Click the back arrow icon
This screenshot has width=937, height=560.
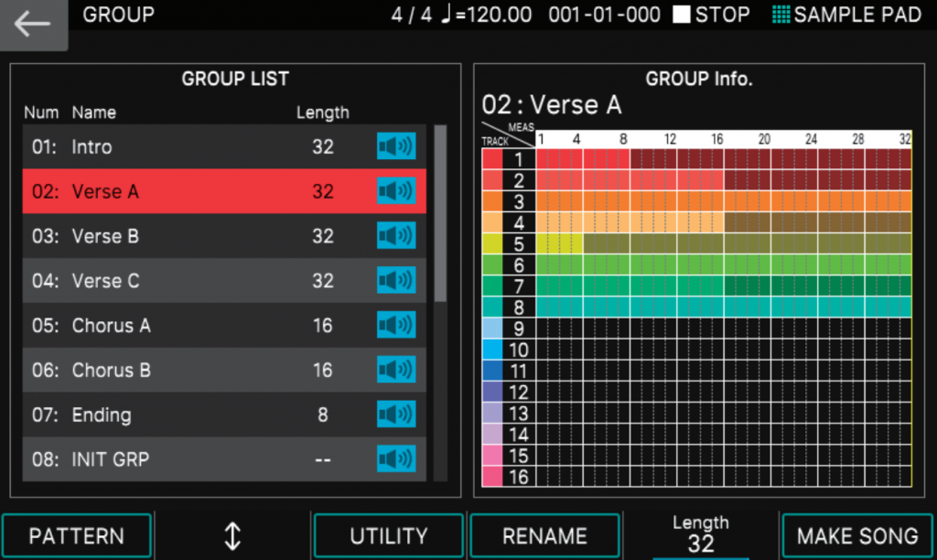pyautogui.click(x=33, y=25)
